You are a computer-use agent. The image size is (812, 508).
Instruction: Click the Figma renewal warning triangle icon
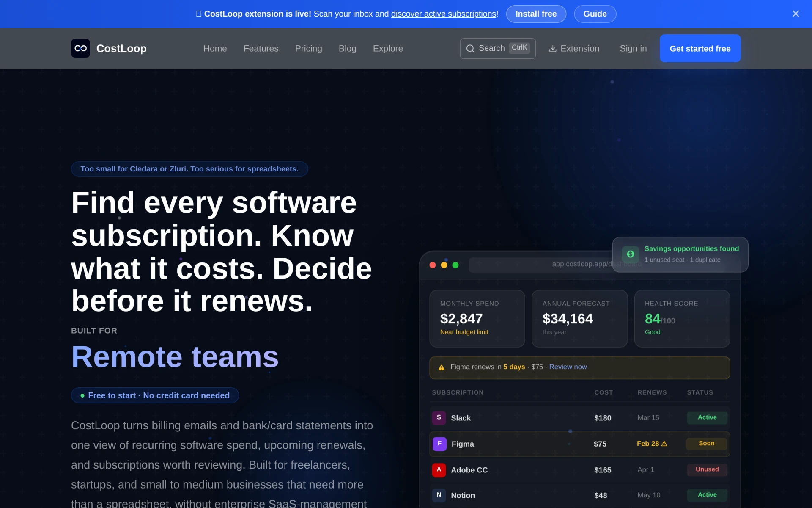click(x=442, y=367)
